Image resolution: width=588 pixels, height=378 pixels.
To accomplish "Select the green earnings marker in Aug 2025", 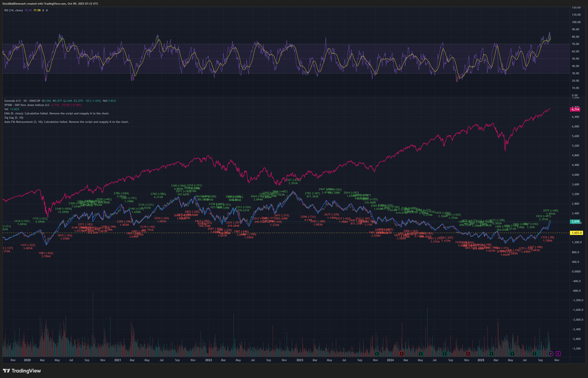I will 534,354.
